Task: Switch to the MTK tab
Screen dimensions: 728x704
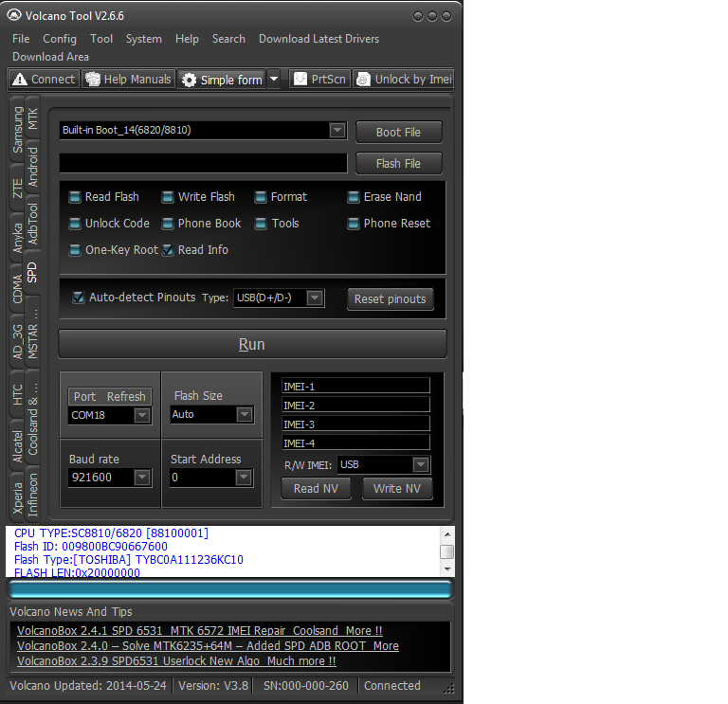Action: [x=32, y=118]
